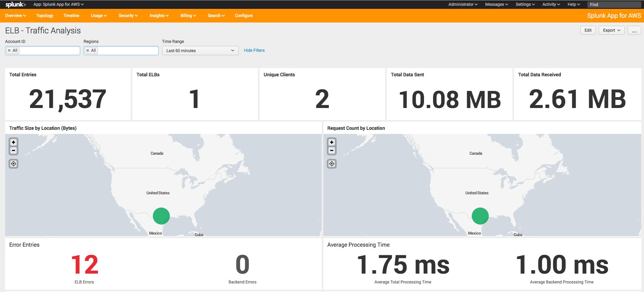
Task: Open the Help menu
Action: 574,4
